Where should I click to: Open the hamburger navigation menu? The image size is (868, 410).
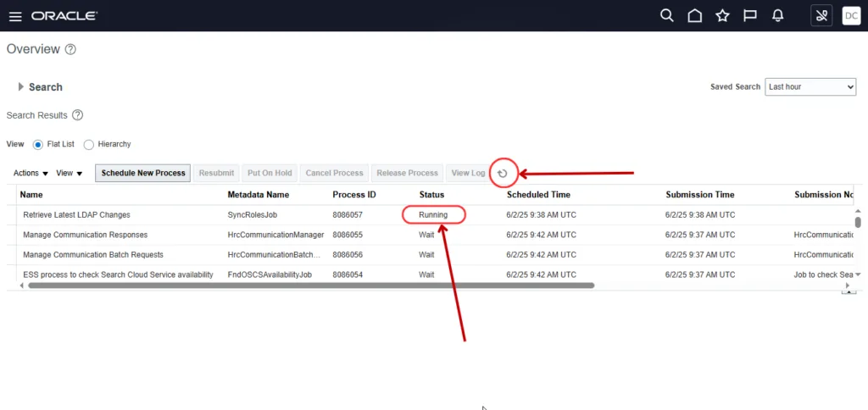[15, 16]
